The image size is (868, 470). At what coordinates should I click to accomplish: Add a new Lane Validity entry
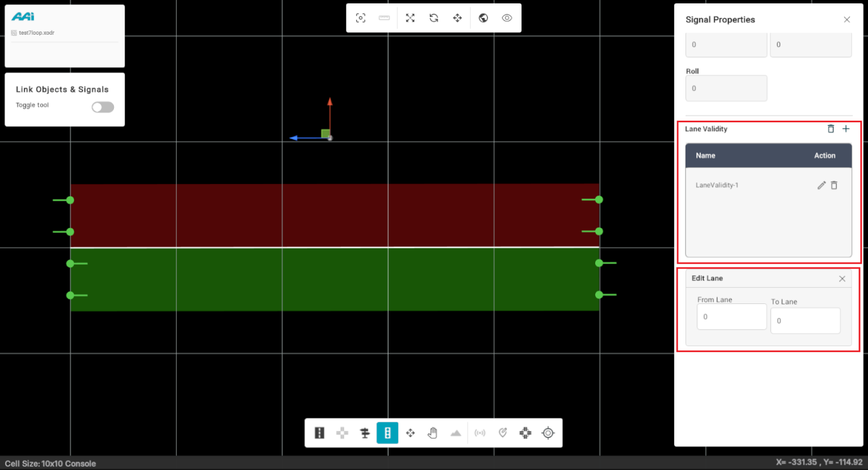point(846,129)
